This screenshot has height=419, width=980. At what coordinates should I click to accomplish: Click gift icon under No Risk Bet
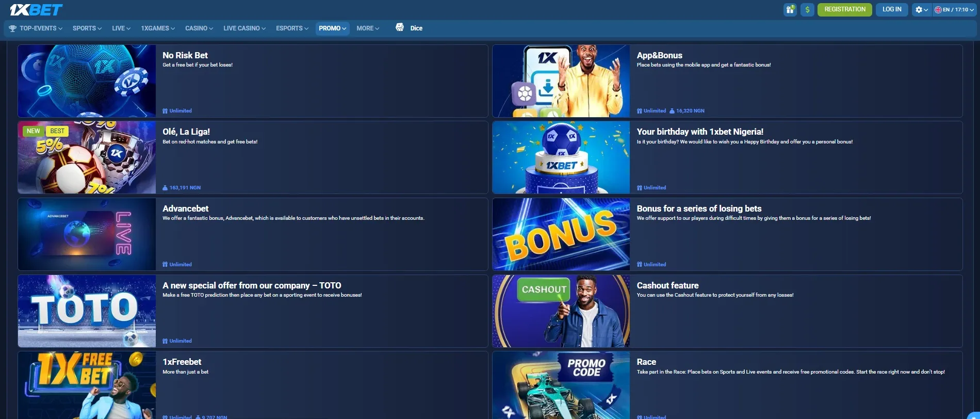tap(165, 111)
